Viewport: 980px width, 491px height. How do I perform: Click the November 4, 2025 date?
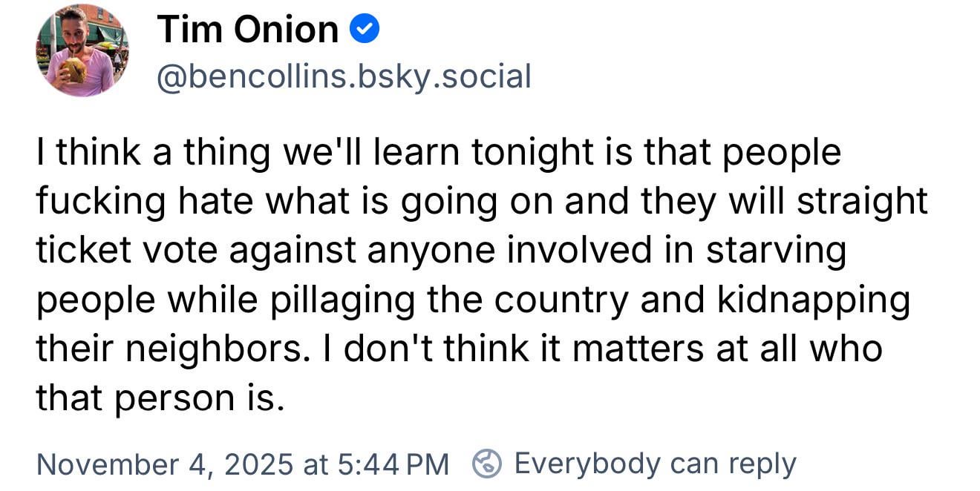[164, 464]
